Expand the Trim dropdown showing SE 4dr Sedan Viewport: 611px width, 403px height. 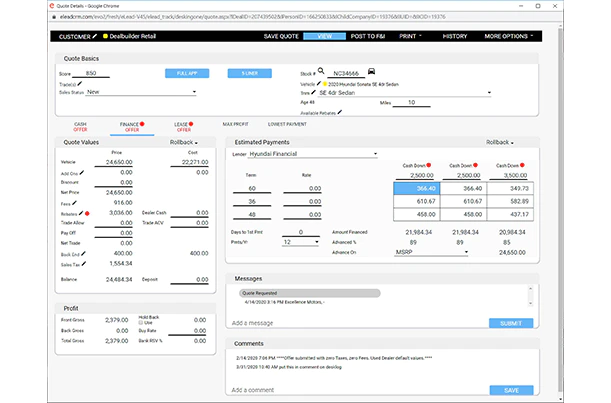tap(404, 93)
